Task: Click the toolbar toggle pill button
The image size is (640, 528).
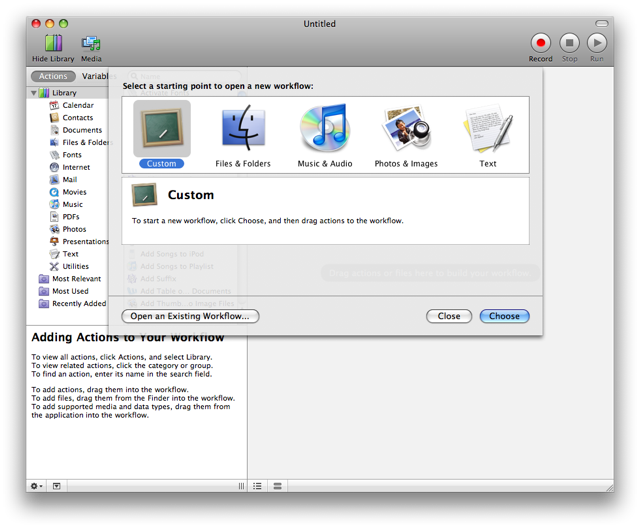Action: pyautogui.click(x=601, y=24)
